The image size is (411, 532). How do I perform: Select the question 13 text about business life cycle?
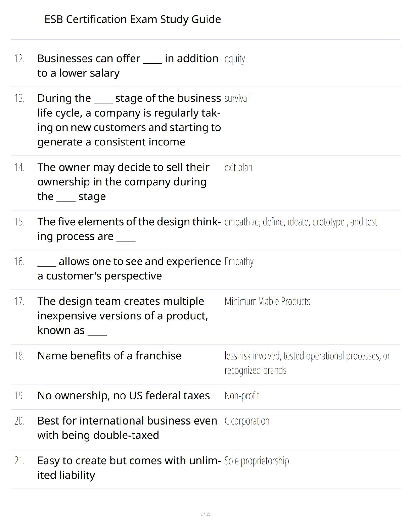[129, 120]
